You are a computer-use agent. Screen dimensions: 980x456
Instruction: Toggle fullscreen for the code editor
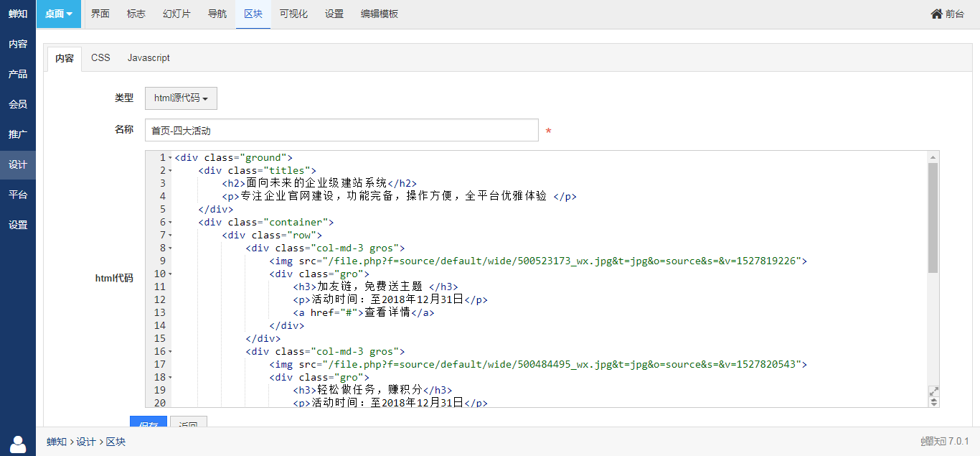coord(933,391)
